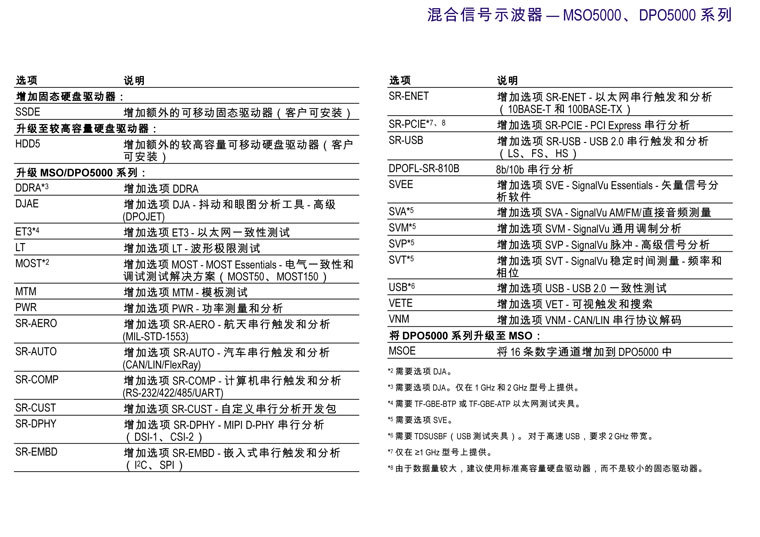Click footnote *6 about TDSUSBF 测试夹具
Image resolution: width=760 pixels, height=537 pixels.
521,436
